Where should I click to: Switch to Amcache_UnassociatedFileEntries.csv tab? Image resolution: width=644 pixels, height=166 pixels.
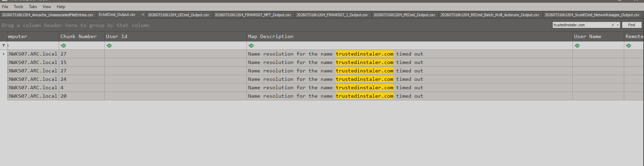click(x=48, y=15)
